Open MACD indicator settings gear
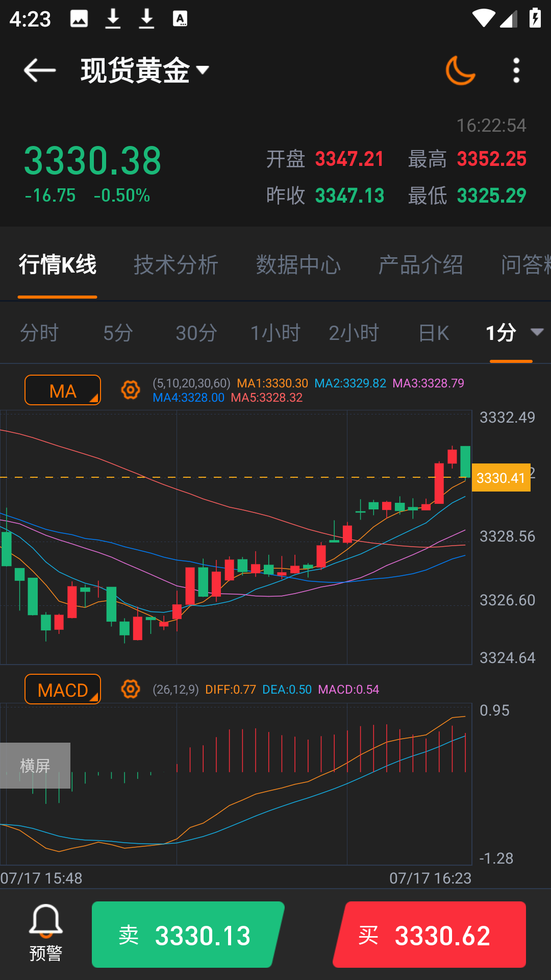Image resolution: width=551 pixels, height=980 pixels. 131,689
